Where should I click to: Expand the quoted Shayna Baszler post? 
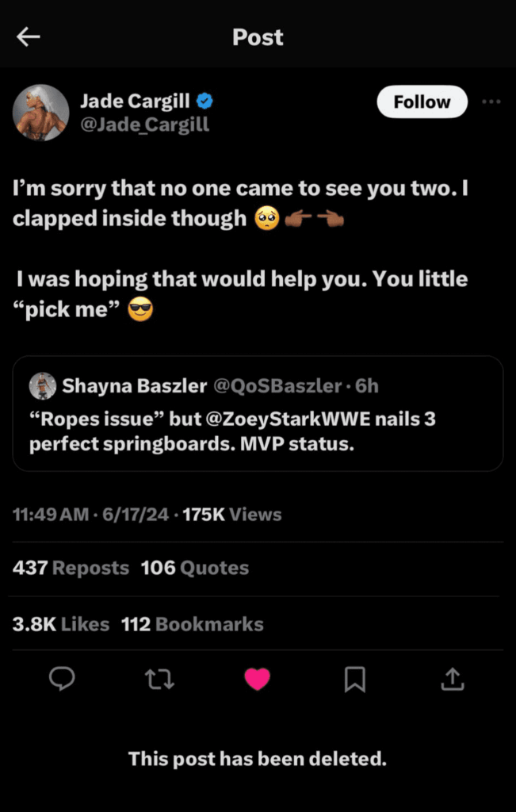click(x=258, y=416)
